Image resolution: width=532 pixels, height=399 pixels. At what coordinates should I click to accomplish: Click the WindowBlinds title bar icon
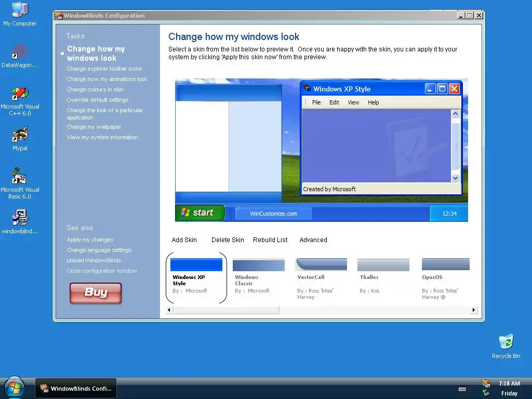[x=58, y=15]
